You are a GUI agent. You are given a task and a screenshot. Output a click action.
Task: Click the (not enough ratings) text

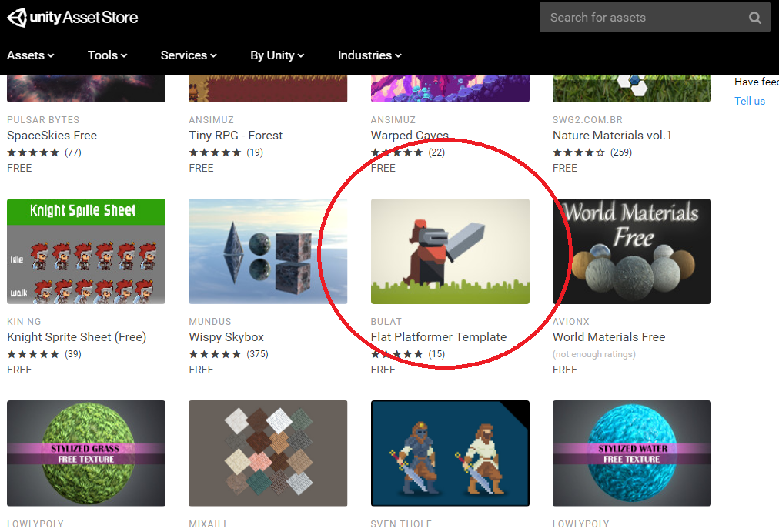coord(594,354)
